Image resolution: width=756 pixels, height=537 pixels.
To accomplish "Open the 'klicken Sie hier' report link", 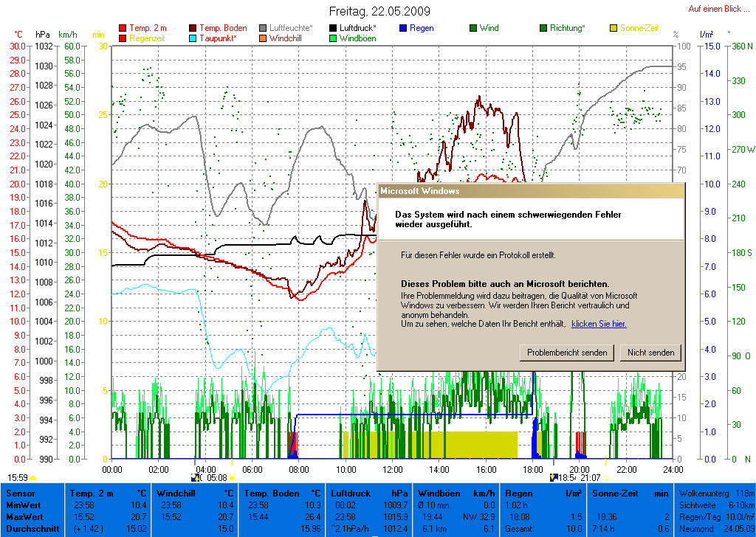I will [599, 324].
